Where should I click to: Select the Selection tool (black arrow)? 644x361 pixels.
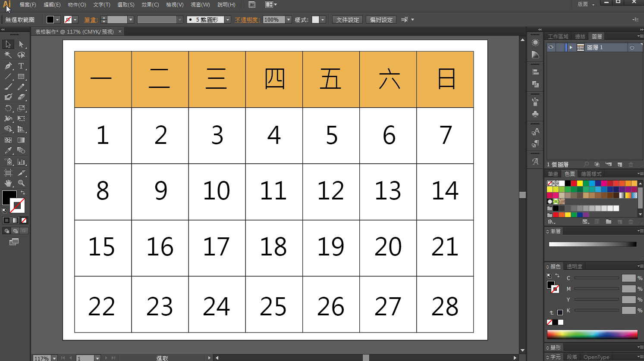pos(8,44)
